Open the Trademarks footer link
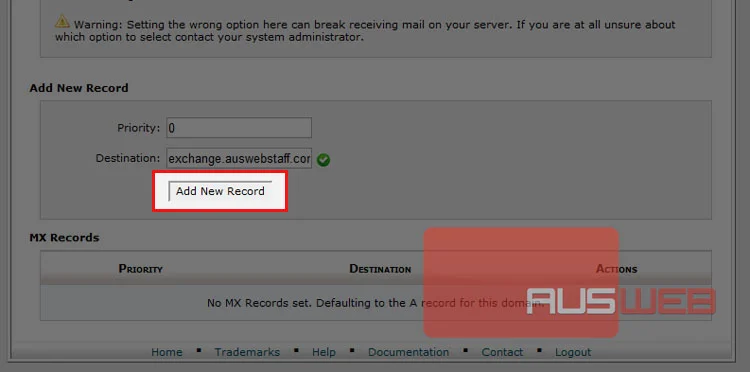Screen dimensions: 750x372 [247, 352]
